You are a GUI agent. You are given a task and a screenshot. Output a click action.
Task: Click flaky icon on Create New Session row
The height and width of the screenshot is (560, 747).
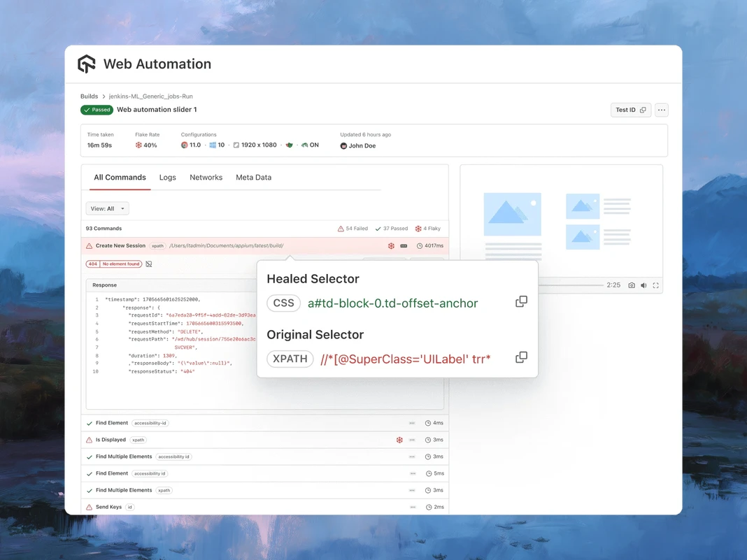[391, 245]
